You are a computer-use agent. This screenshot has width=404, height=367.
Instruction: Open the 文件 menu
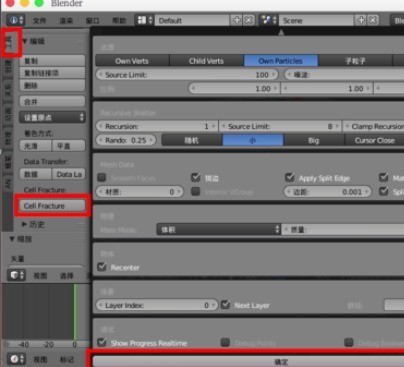point(39,21)
